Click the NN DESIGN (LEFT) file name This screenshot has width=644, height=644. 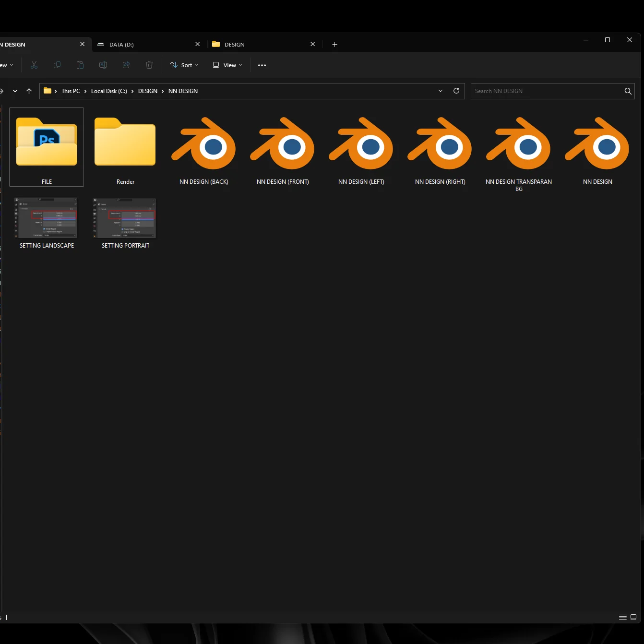pyautogui.click(x=361, y=182)
